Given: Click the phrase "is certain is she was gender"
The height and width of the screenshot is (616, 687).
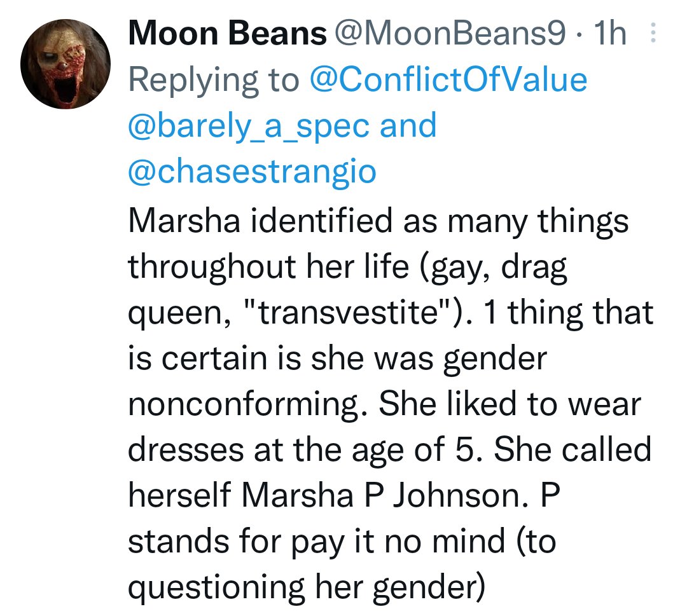Looking at the screenshot, I should click(x=337, y=359).
